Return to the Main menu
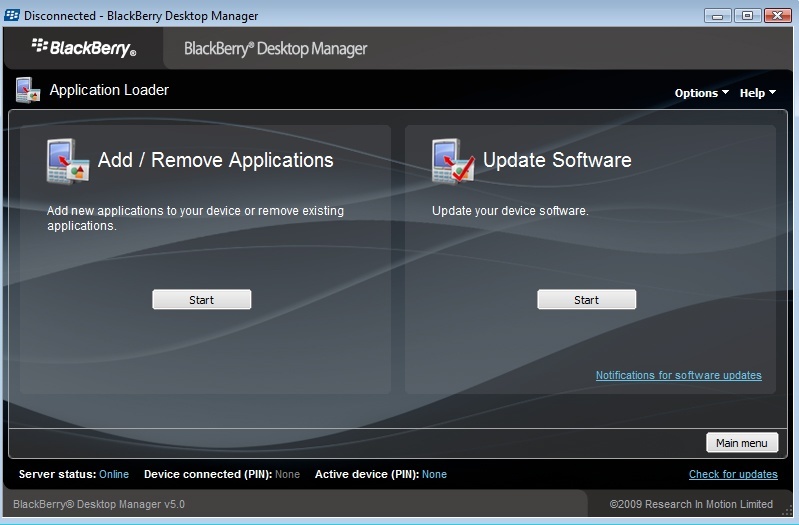This screenshot has width=799, height=525. [741, 443]
